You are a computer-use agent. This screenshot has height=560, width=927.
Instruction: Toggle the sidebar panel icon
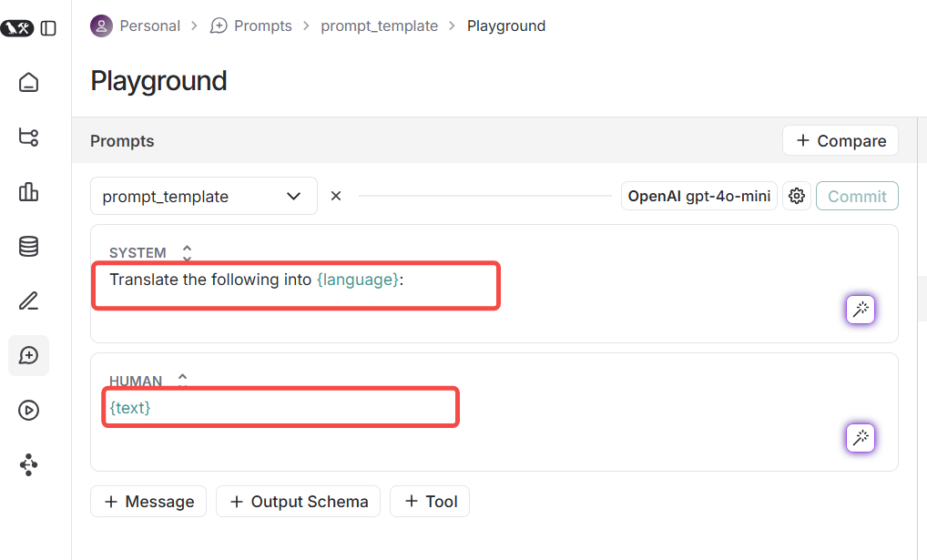coord(48,28)
